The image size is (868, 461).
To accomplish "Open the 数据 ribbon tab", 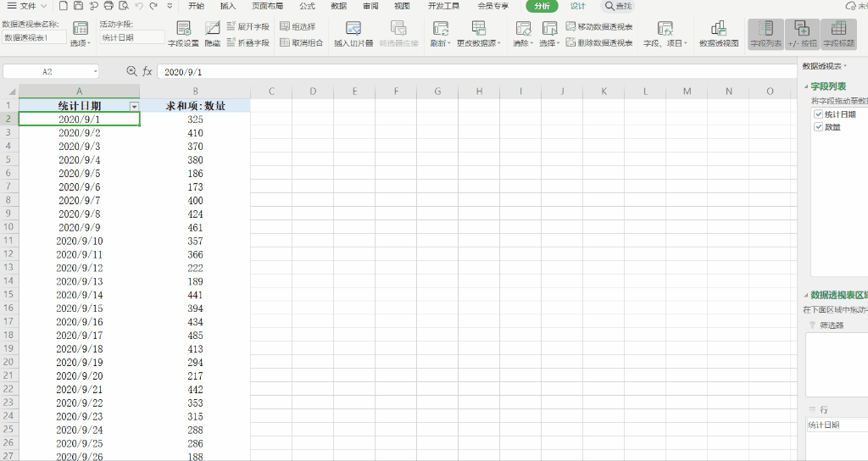I will (x=339, y=6).
